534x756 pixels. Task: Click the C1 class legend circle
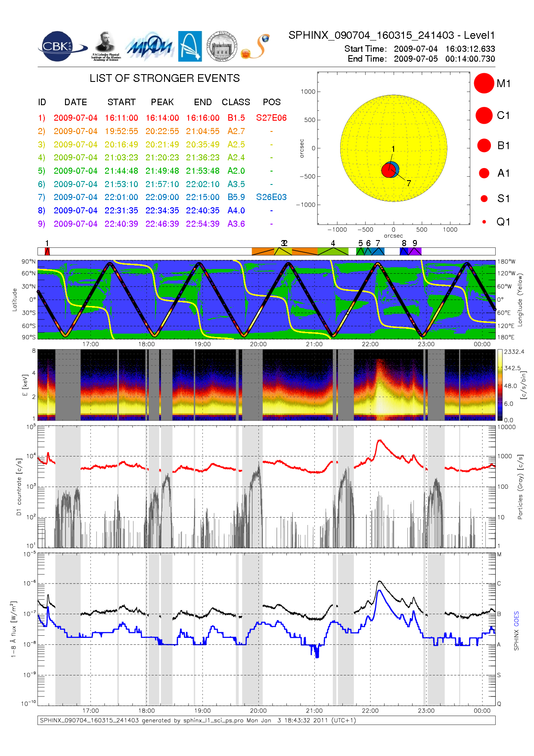(484, 116)
